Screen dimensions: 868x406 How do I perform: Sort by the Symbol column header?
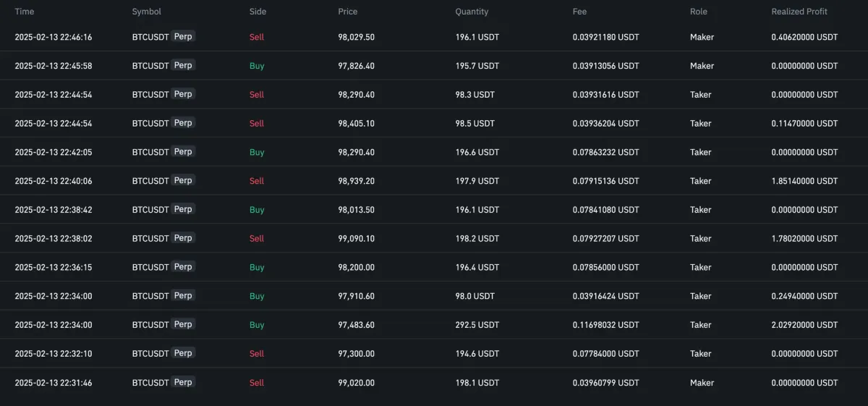(146, 12)
